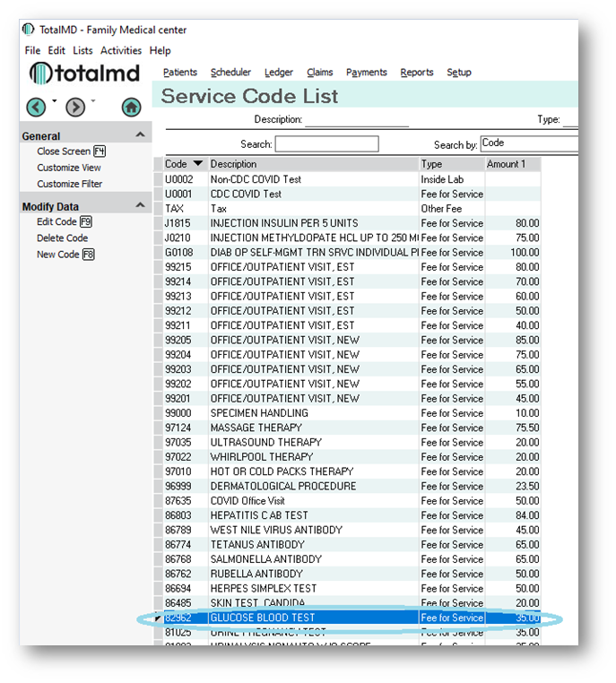Click Close Screen in the sidebar
Screen dimensions: 616x683
pos(64,151)
